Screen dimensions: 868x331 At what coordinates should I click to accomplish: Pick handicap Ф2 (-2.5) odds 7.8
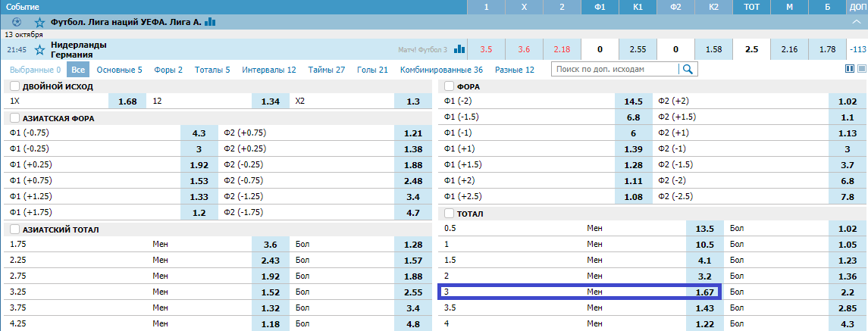click(848, 196)
